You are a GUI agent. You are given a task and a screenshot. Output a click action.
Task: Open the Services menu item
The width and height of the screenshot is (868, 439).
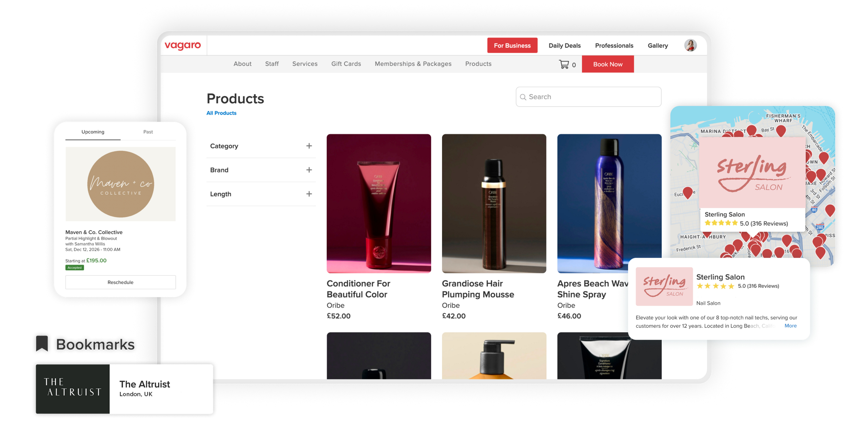pos(305,64)
